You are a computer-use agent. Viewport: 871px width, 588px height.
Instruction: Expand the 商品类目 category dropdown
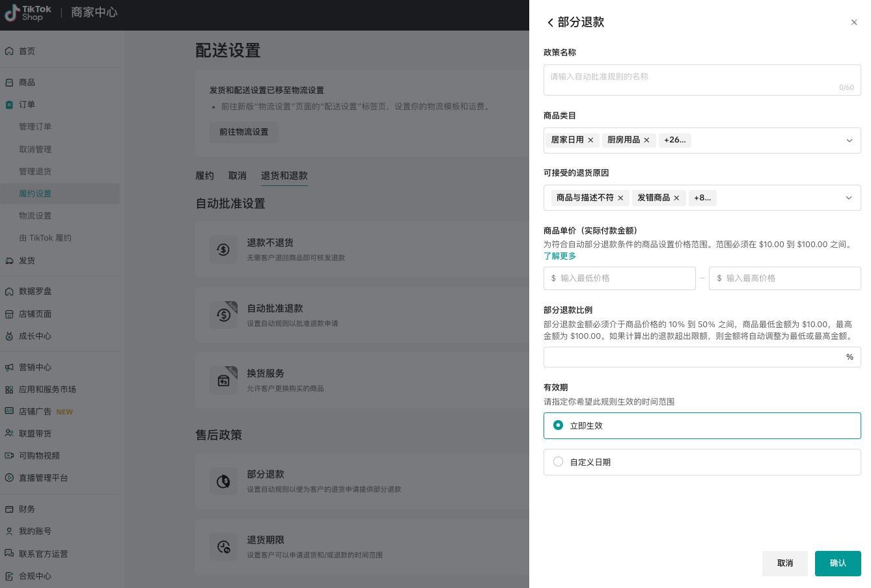[849, 140]
